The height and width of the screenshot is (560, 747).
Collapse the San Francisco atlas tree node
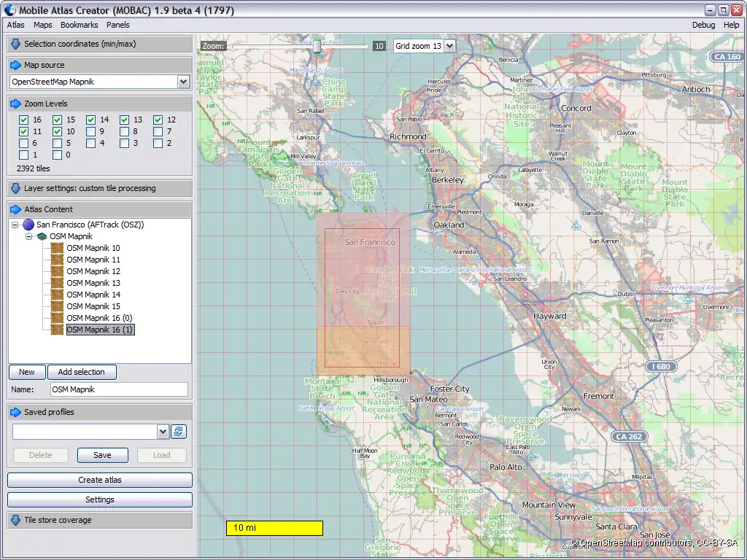[x=16, y=225]
